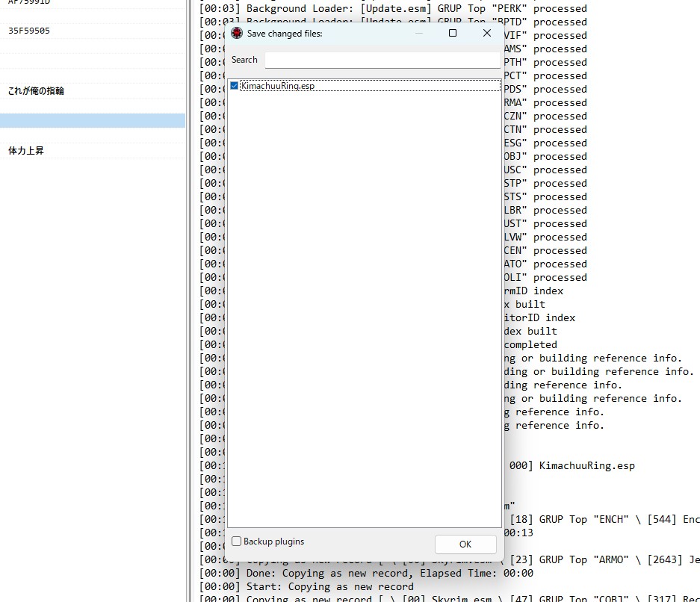Select the KimachuuRing.esp file name label
Screen dimensions: 700x602
point(277,87)
